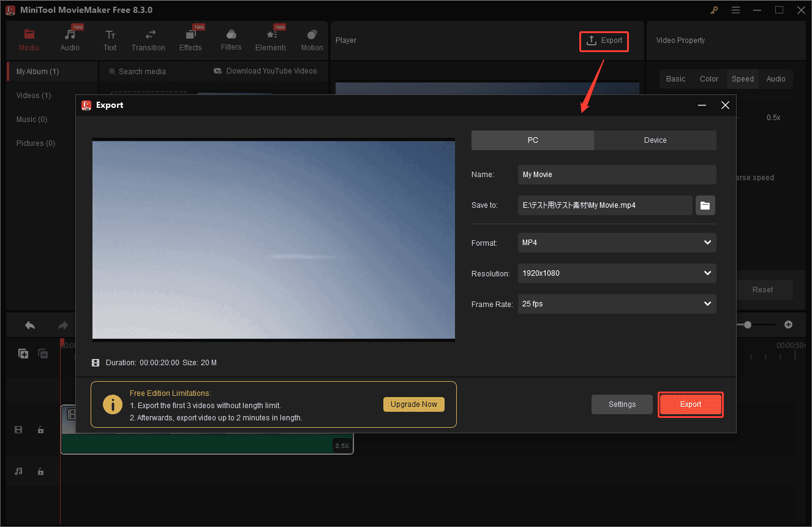Switch to the Device export tab
Image resolution: width=812 pixels, height=527 pixels.
point(655,140)
